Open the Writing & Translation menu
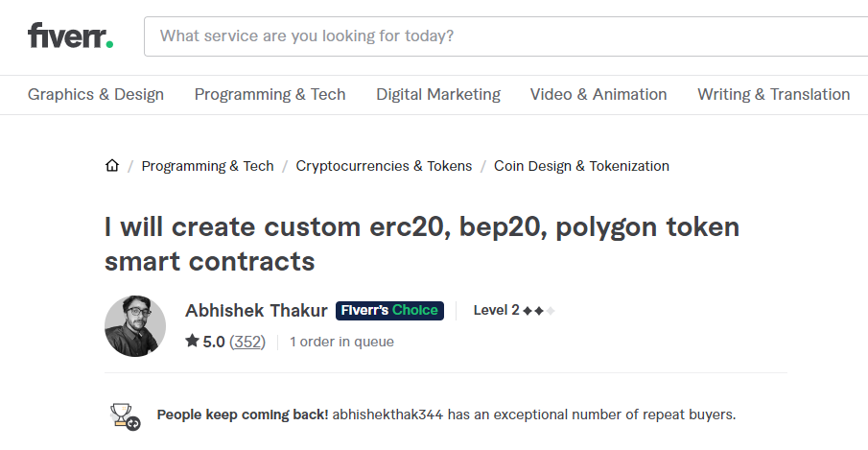The width and height of the screenshot is (868, 450). [x=773, y=94]
